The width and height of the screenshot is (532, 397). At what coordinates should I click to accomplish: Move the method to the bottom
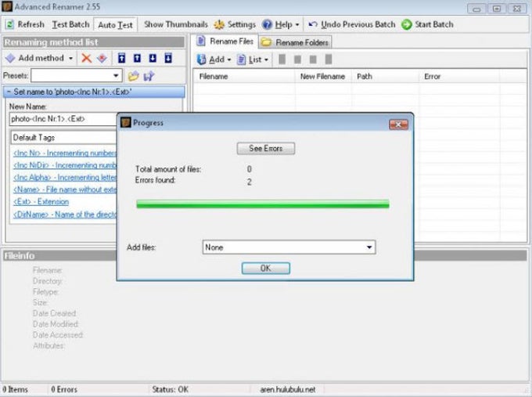coord(168,58)
